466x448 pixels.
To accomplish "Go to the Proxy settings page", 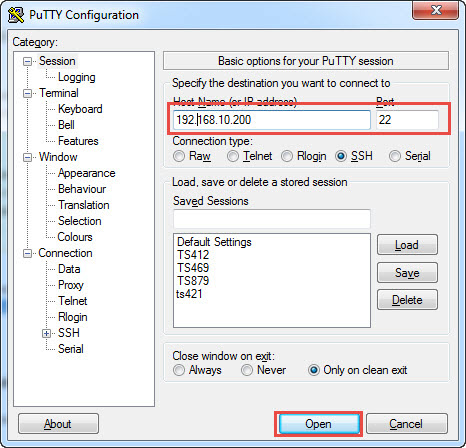I will pos(71,285).
